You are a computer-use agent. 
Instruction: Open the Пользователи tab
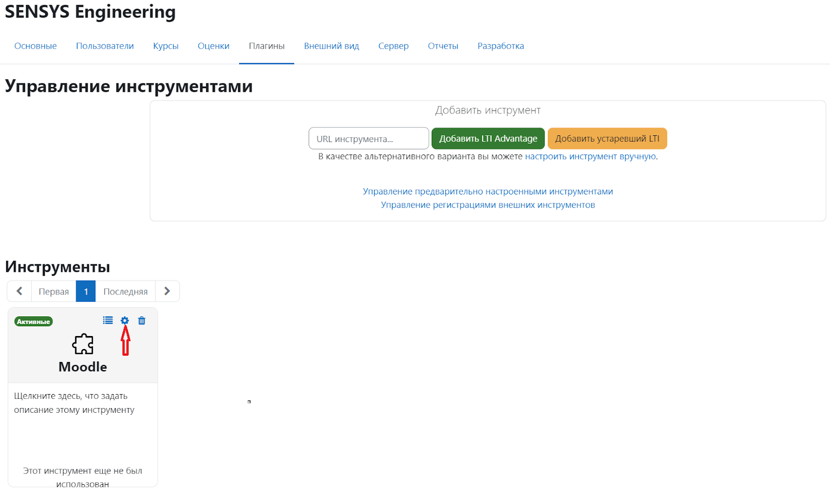(x=105, y=46)
